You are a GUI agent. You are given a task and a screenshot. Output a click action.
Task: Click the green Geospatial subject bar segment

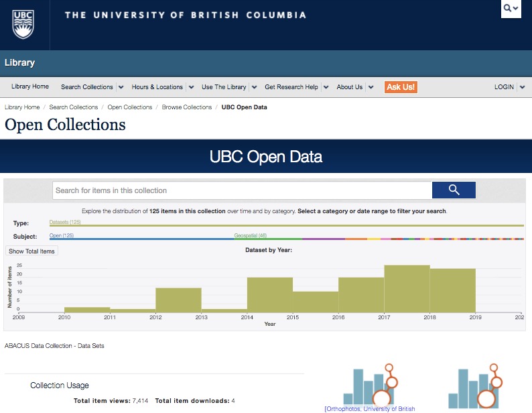268,239
